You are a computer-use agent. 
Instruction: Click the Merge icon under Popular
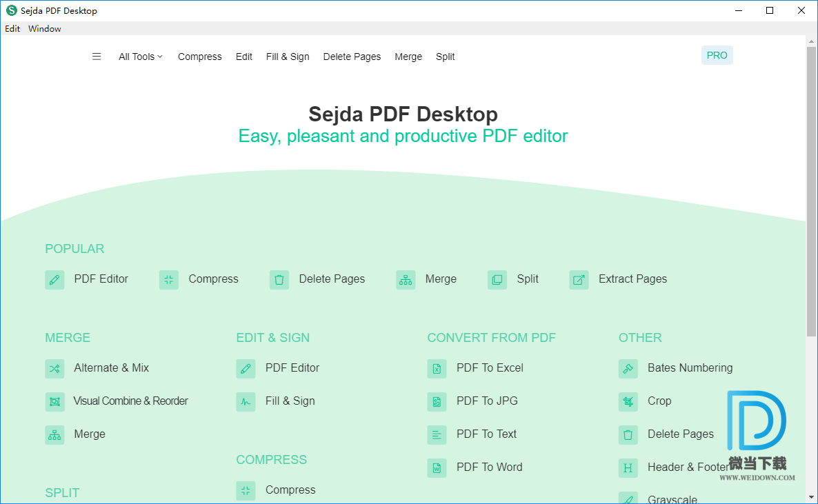406,280
